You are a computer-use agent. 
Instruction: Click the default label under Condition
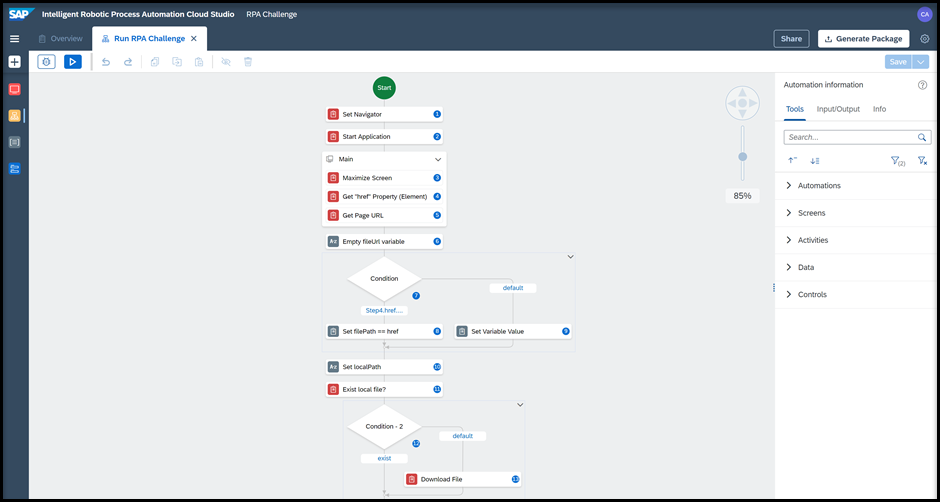coord(513,288)
